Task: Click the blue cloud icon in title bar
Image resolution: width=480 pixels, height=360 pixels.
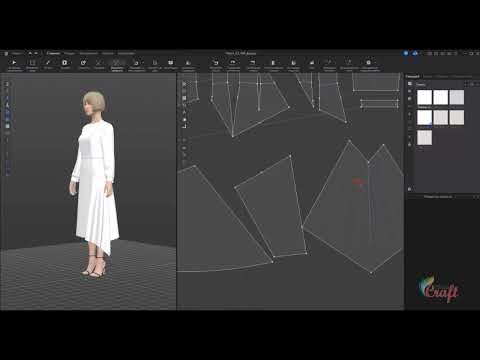Action: click(x=415, y=53)
